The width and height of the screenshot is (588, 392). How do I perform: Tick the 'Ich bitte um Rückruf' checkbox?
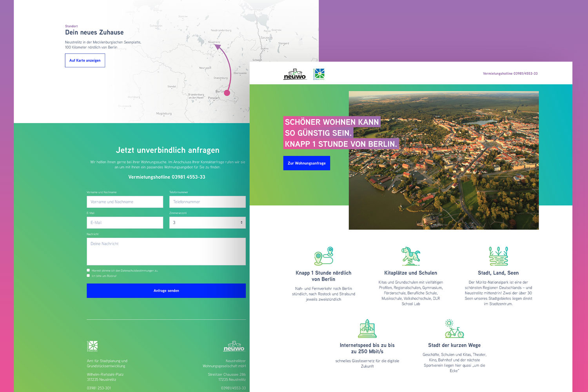(88, 276)
